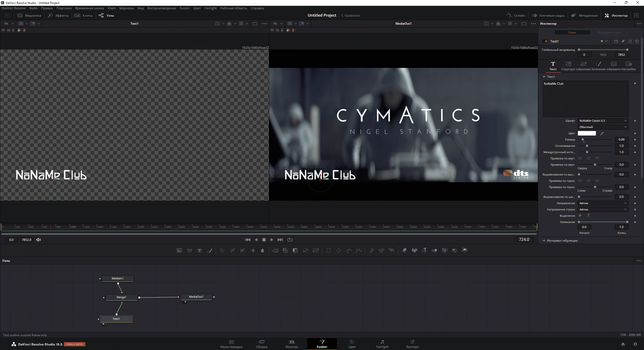This screenshot has width=644, height=350.
Task: Open the Text1 color tag dropdown arrow
Action: point(606,41)
